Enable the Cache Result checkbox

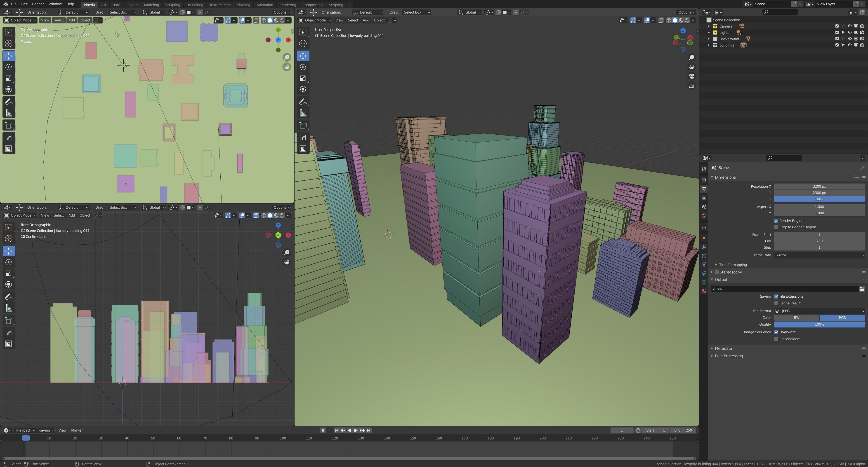click(776, 303)
